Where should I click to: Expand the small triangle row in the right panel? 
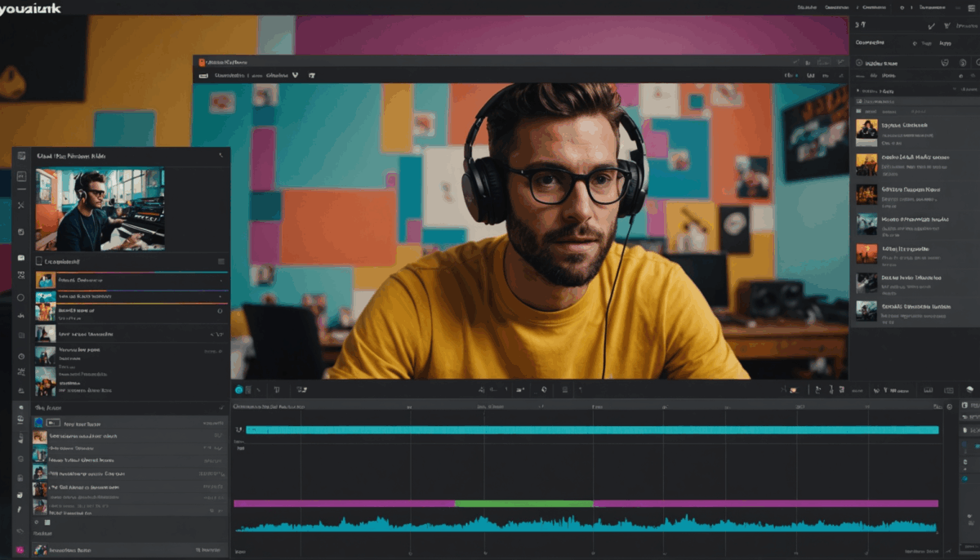[x=857, y=91]
